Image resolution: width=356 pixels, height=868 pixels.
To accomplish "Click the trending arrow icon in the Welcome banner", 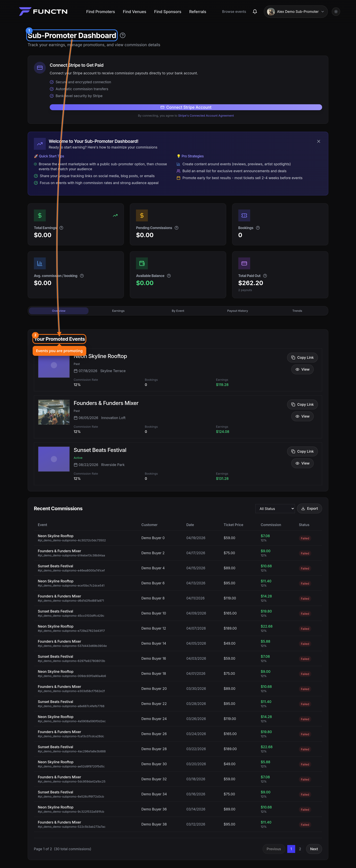I will tap(40, 144).
